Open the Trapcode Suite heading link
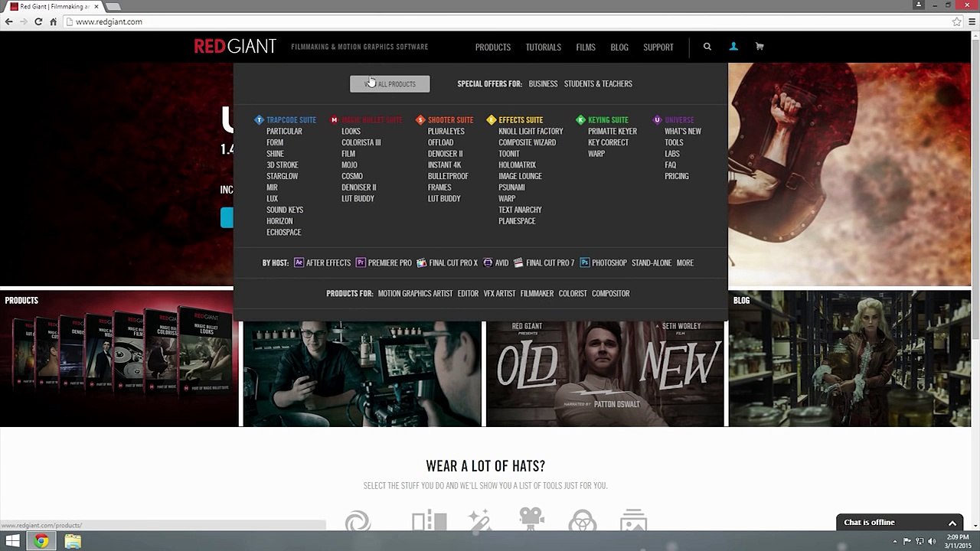Image resolution: width=980 pixels, height=551 pixels. coord(291,120)
